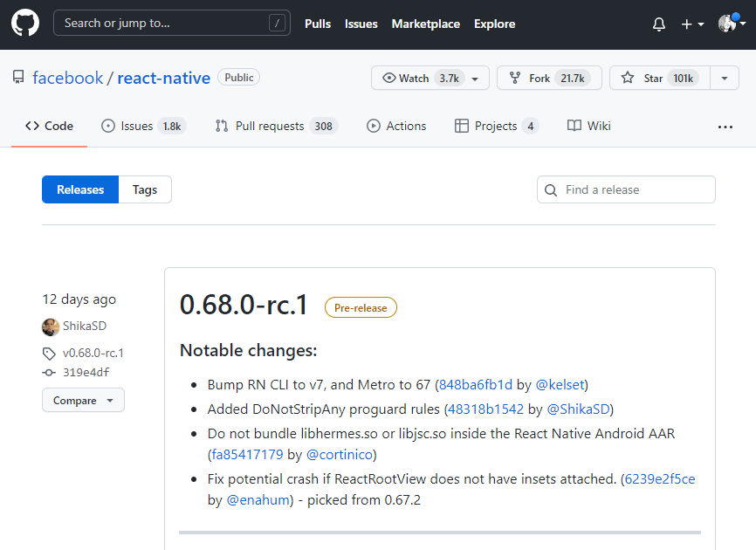Click ShikaSD avatar image
756x550 pixels.
coord(51,327)
